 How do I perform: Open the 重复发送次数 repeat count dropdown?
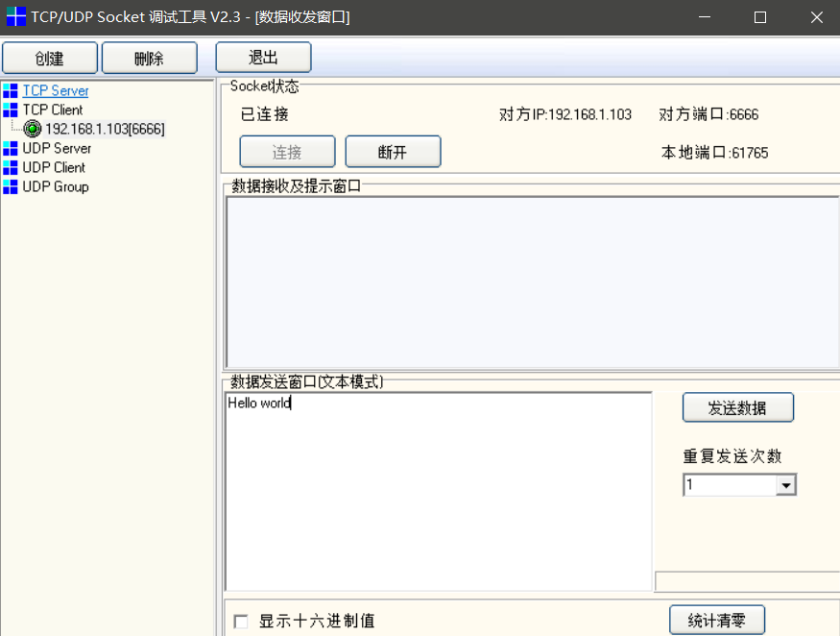(787, 484)
